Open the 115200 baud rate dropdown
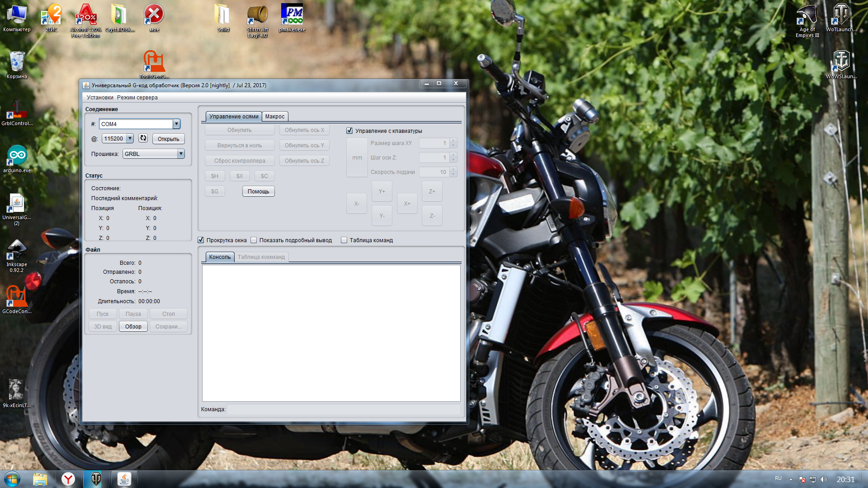 tap(130, 139)
